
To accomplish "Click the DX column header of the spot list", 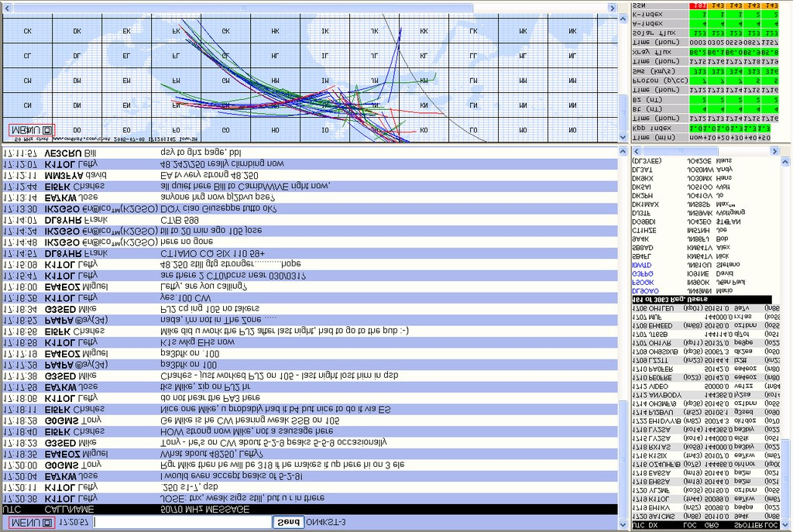I will tap(652, 526).
